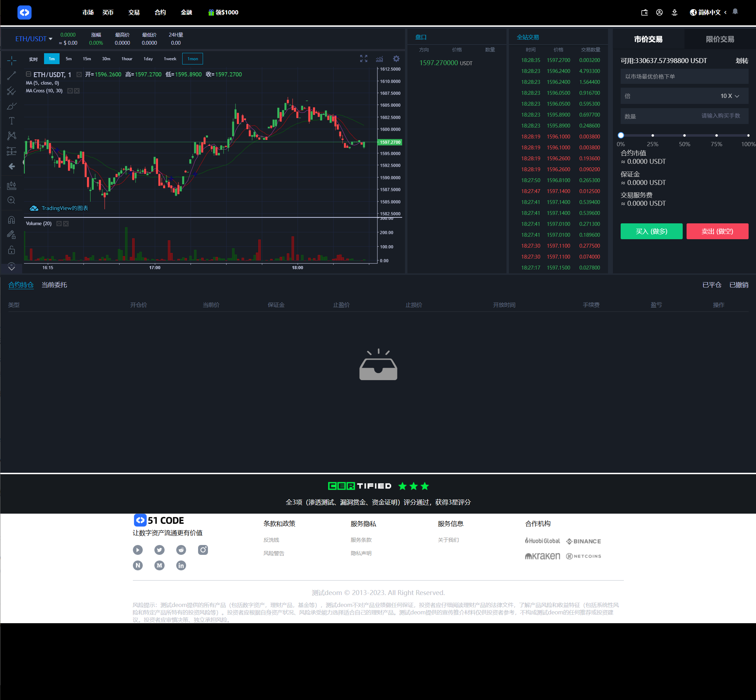The height and width of the screenshot is (700, 756).
Task: Open the 已撤销 cancelled orders list
Action: 739,285
